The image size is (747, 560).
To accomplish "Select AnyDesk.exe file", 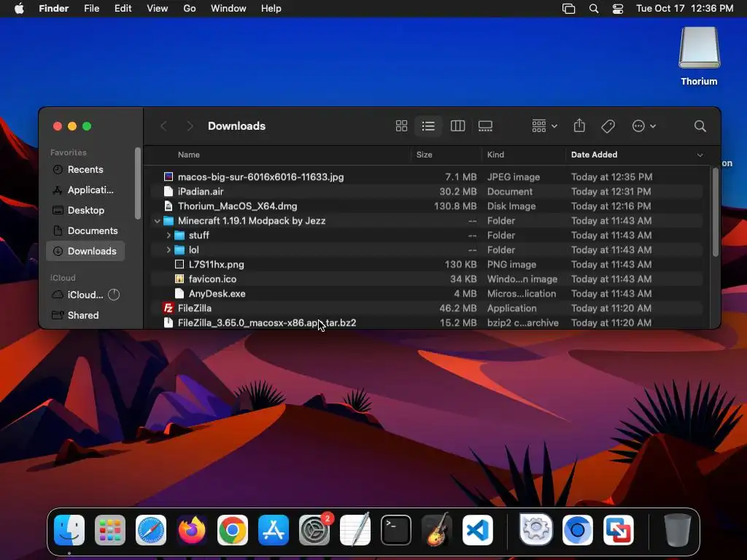I will pos(426,294).
